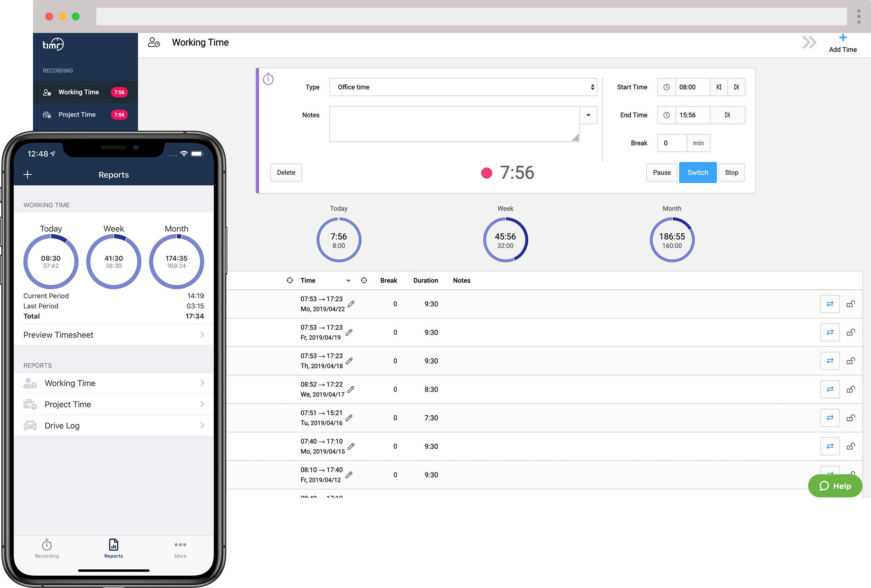Open the Notes suggestions dropdown arrow
Image resolution: width=871 pixels, height=588 pixels.
click(588, 115)
